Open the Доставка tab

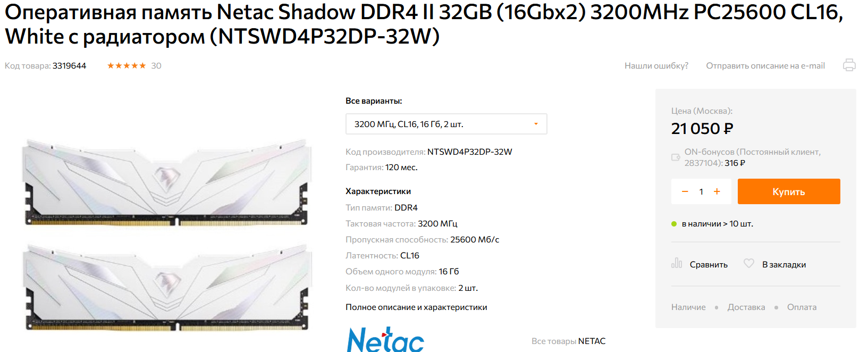tap(746, 307)
